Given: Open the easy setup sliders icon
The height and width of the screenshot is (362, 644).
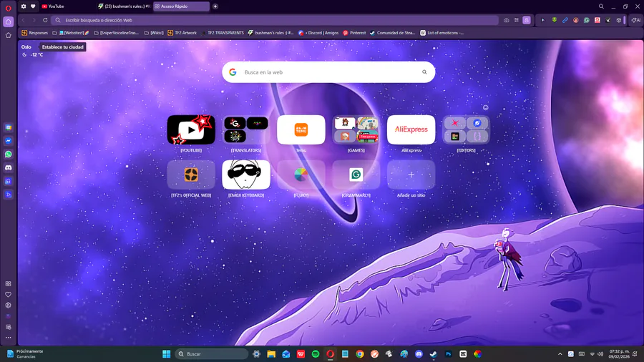Looking at the screenshot, I should 516,20.
